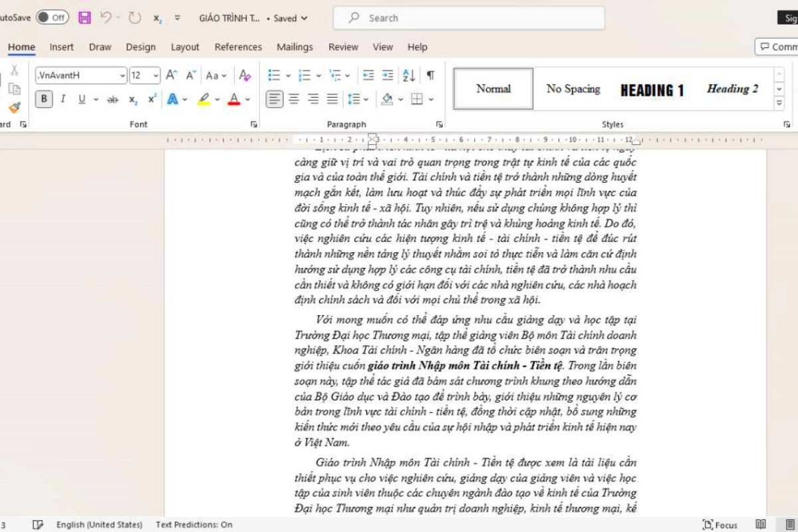
Task: Apply the Text Effects glowing A
Action: (x=172, y=99)
